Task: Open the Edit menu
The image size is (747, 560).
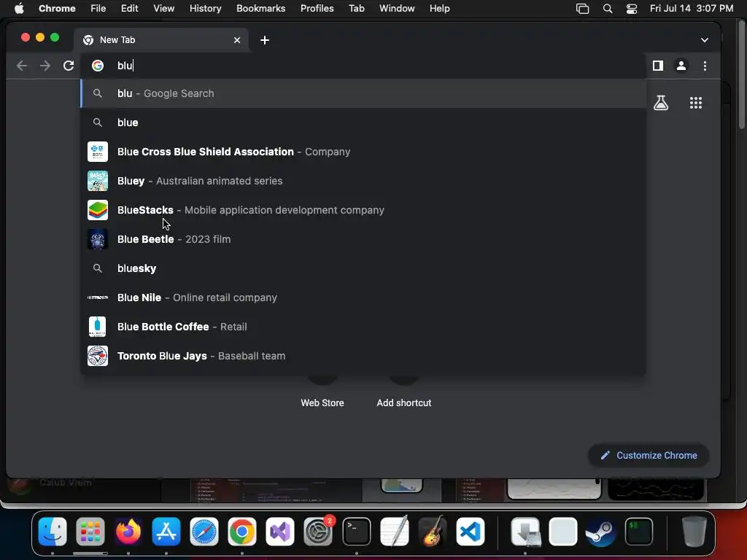Action: 129,9
